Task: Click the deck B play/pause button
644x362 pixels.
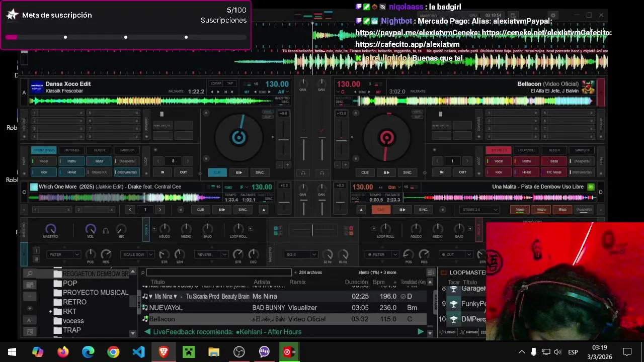Action: [x=386, y=172]
